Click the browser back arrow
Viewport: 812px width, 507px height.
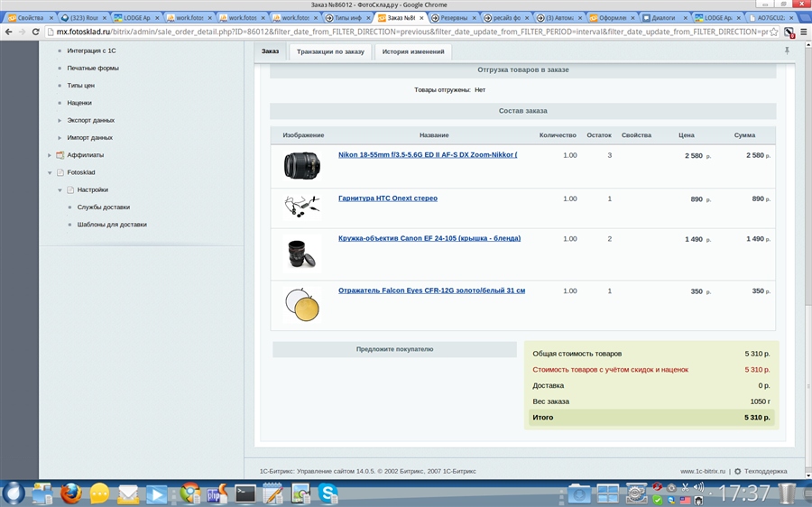pyautogui.click(x=8, y=32)
